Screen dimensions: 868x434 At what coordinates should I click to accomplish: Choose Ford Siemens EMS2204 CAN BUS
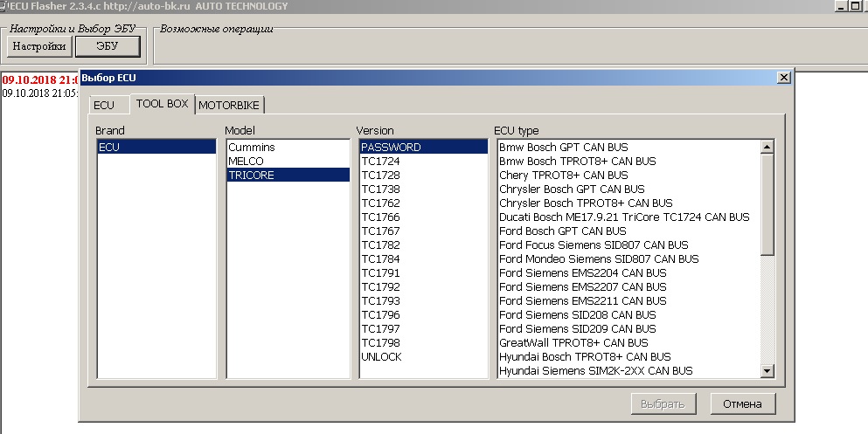click(628, 273)
